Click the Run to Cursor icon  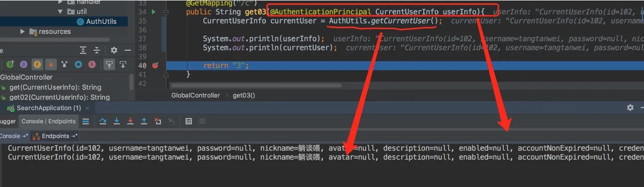(x=171, y=121)
